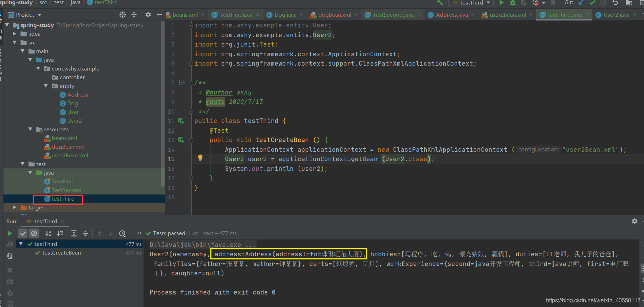Collapse the resources folder
644x307 pixels.
[x=30, y=129]
